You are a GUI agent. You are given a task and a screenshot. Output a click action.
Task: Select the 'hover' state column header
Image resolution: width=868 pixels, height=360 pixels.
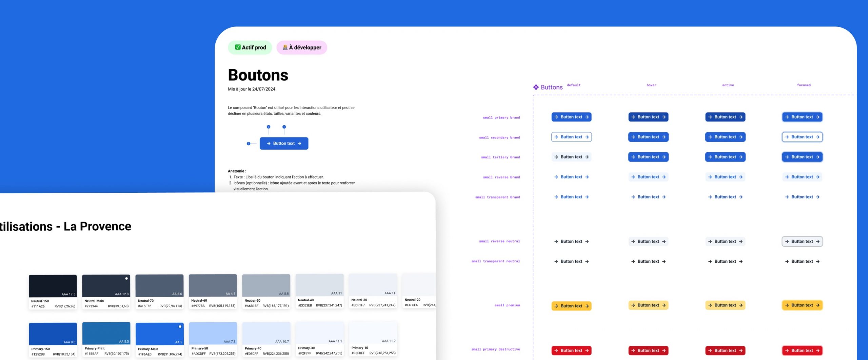click(651, 85)
